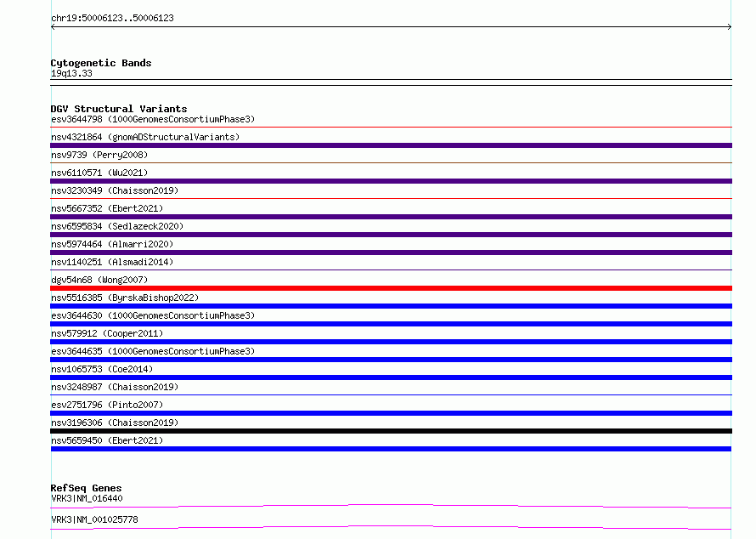Click variant nsv3248987 (Chaisson2019) label
756x539 pixels.
click(x=115, y=387)
